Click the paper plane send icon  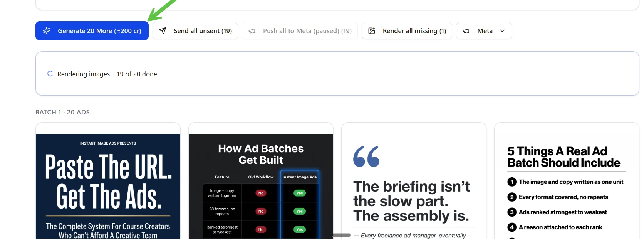click(x=163, y=31)
